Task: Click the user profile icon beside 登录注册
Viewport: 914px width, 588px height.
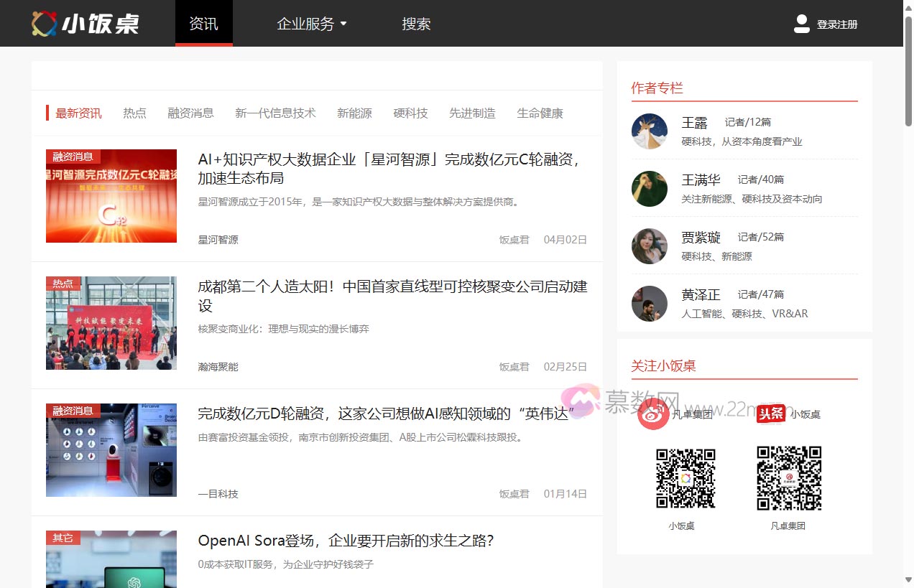Action: pos(801,24)
